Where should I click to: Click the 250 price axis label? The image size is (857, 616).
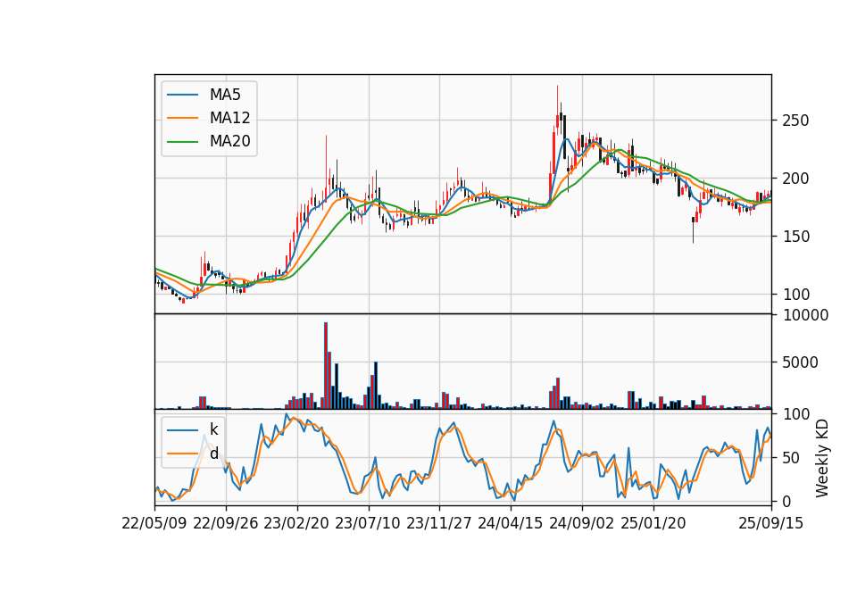click(795, 121)
